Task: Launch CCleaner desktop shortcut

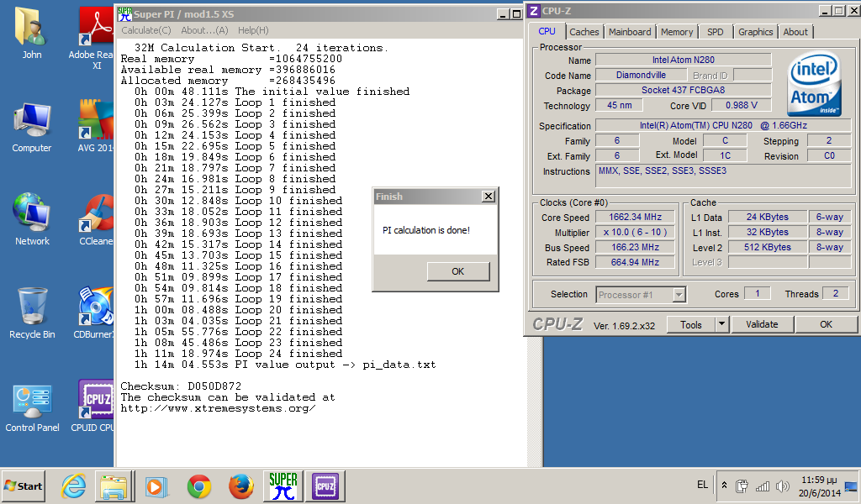Action: (97, 219)
